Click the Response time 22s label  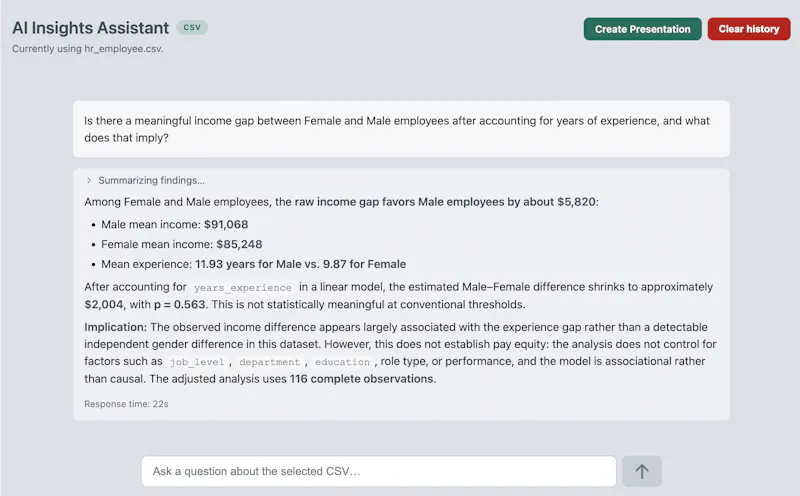tap(127, 404)
